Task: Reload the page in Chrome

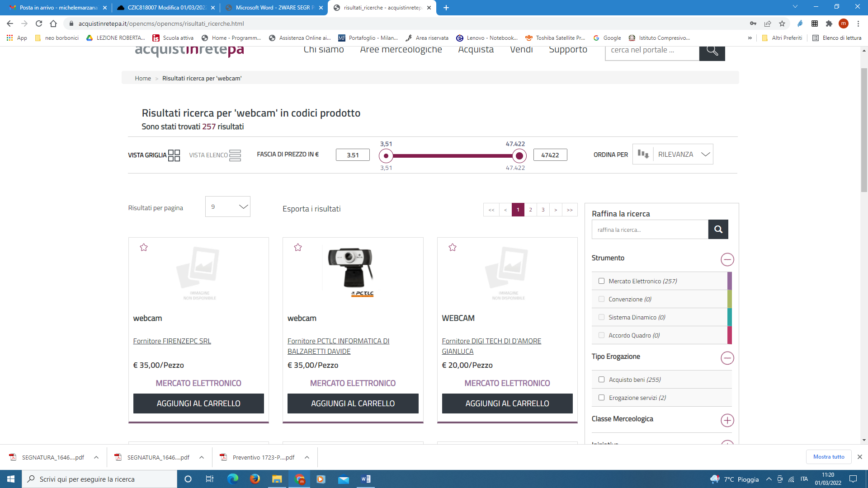Action: click(39, 23)
